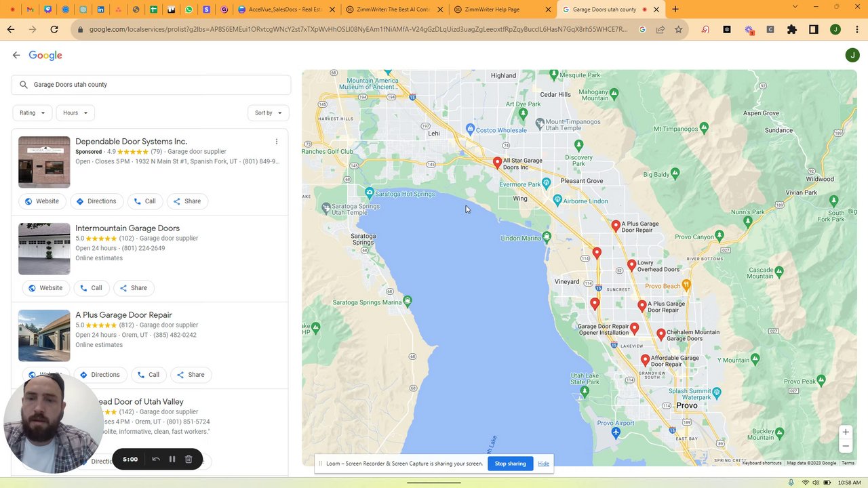Open the pinned LinkedIn tab
The image size is (868, 488).
[100, 9]
